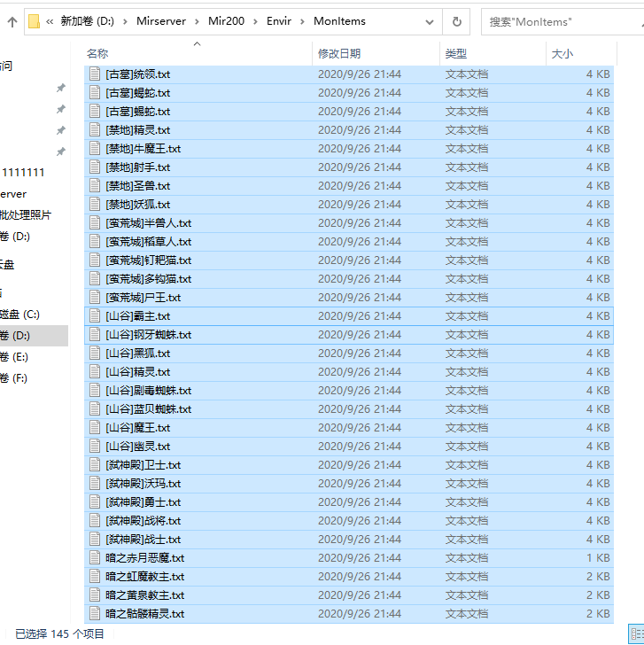
Task: Click file icon of [山谷]黑狐.txt
Action: pos(95,354)
